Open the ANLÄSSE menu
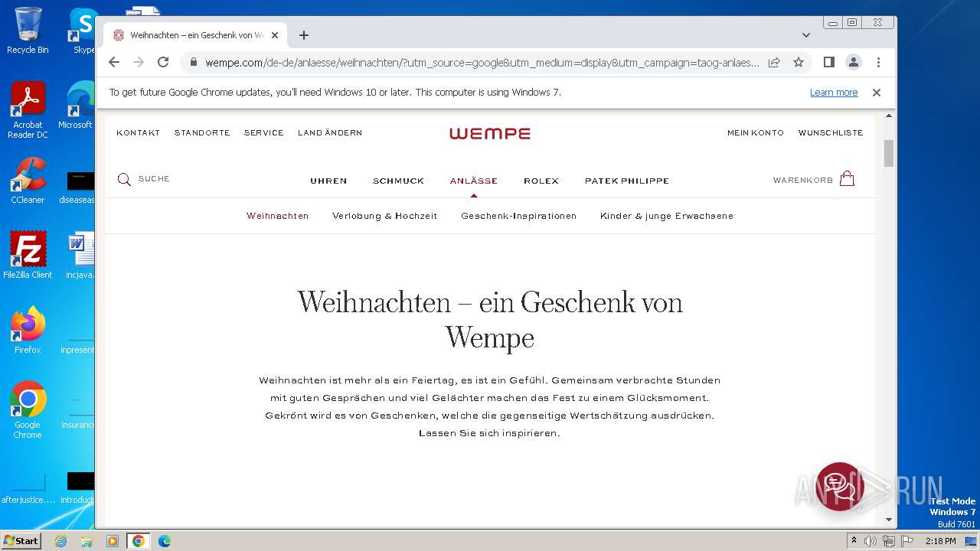980x551 pixels. tap(474, 181)
